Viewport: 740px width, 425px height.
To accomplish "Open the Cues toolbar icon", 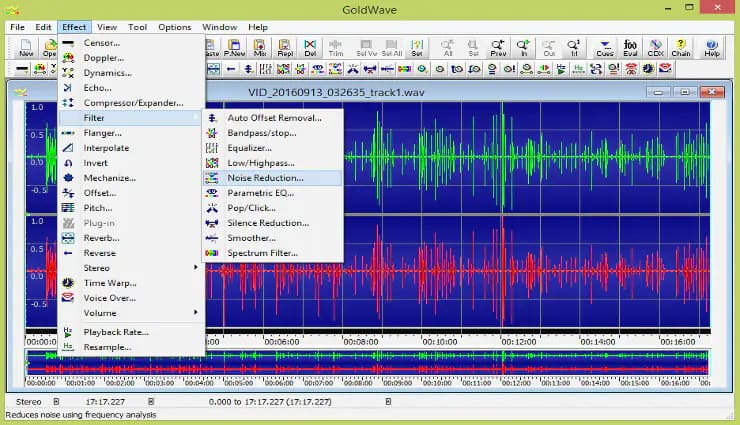I will (605, 48).
